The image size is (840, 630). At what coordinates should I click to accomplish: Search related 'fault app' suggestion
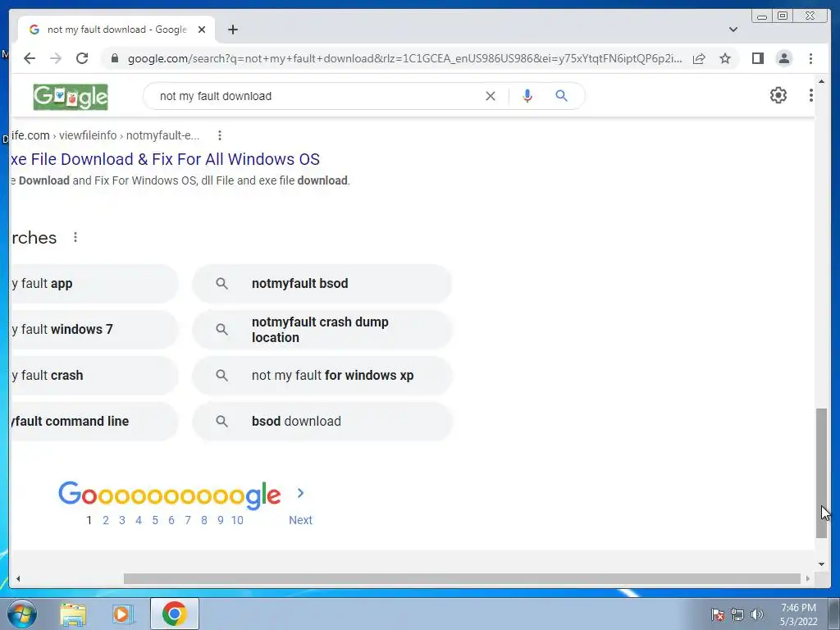click(x=94, y=283)
